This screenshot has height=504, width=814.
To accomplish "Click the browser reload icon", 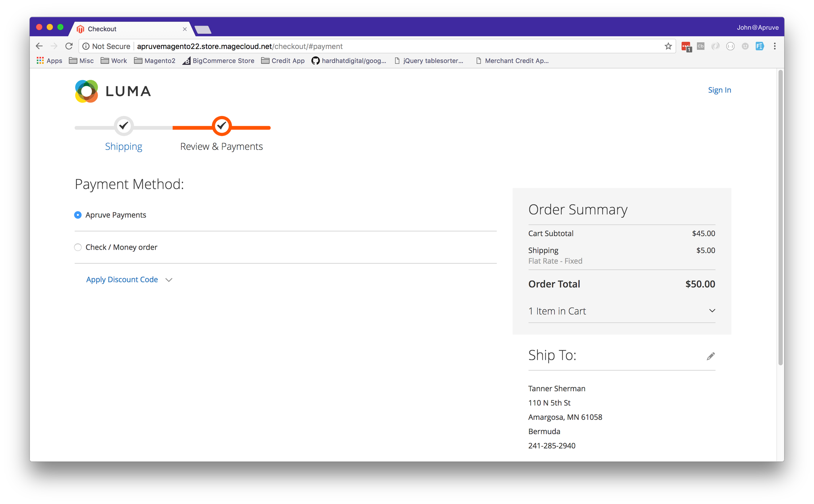I will pos(69,46).
